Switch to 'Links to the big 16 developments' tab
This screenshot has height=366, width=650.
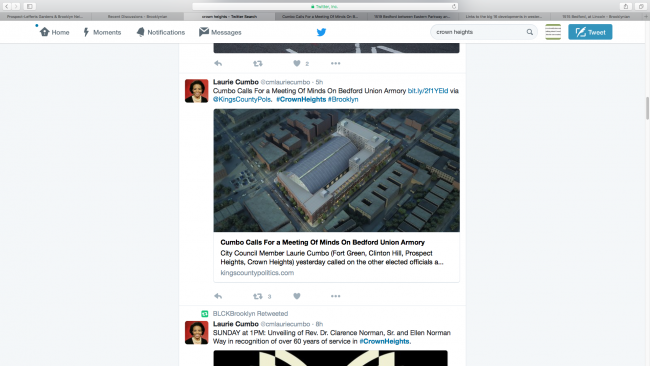pyautogui.click(x=504, y=17)
